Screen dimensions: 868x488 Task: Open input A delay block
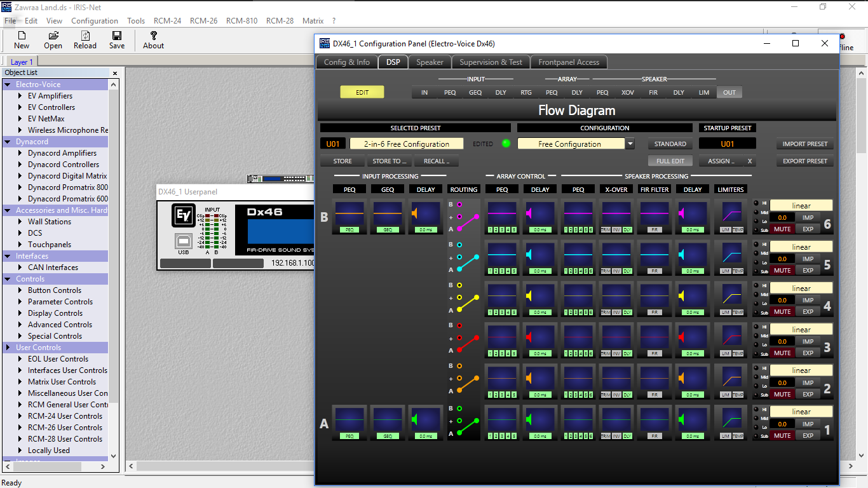426,423
